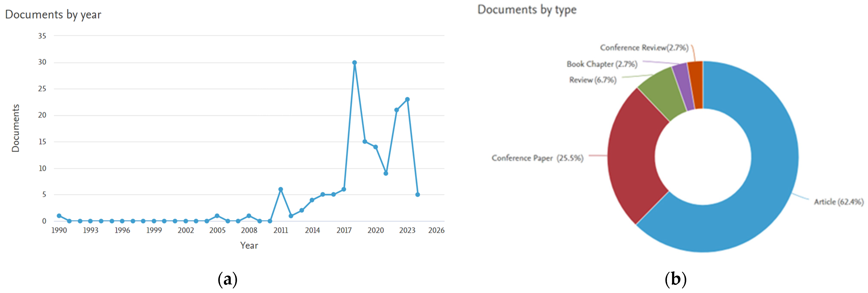Click the Documents by type title
The image size is (868, 293).
527,10
